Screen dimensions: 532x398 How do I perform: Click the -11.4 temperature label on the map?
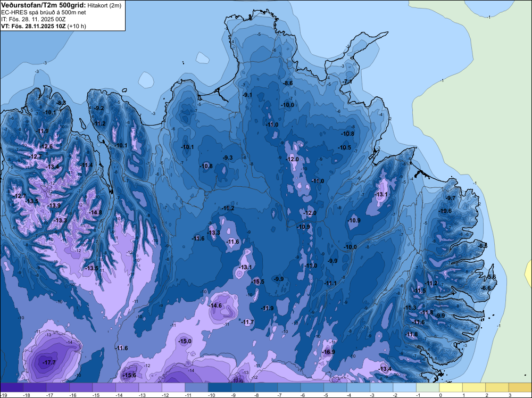[x=86, y=165]
